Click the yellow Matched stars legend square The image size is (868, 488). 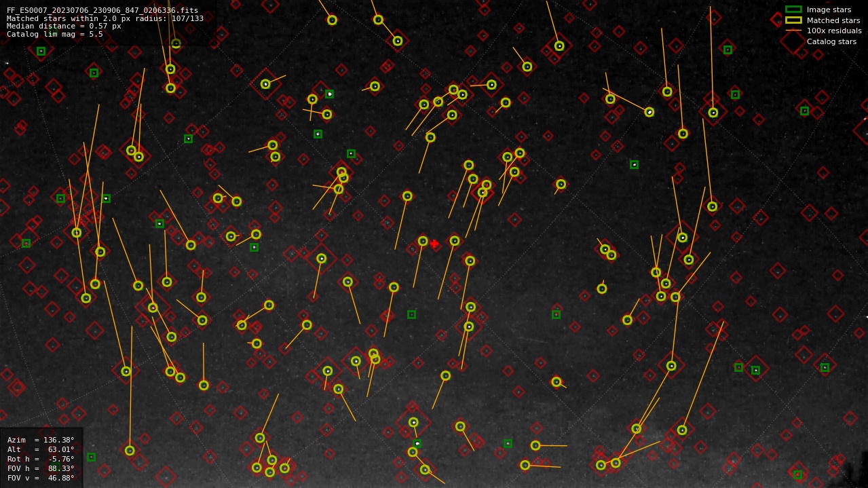click(x=793, y=20)
